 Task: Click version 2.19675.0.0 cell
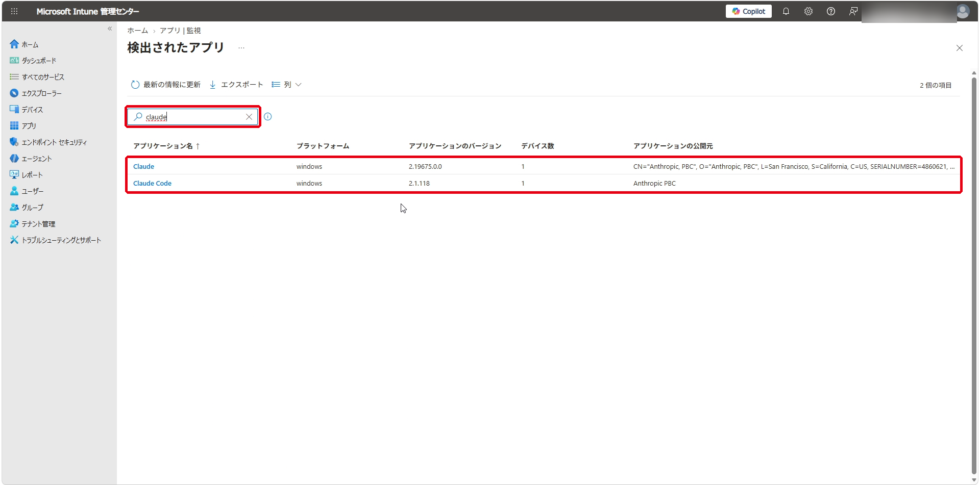tap(425, 166)
